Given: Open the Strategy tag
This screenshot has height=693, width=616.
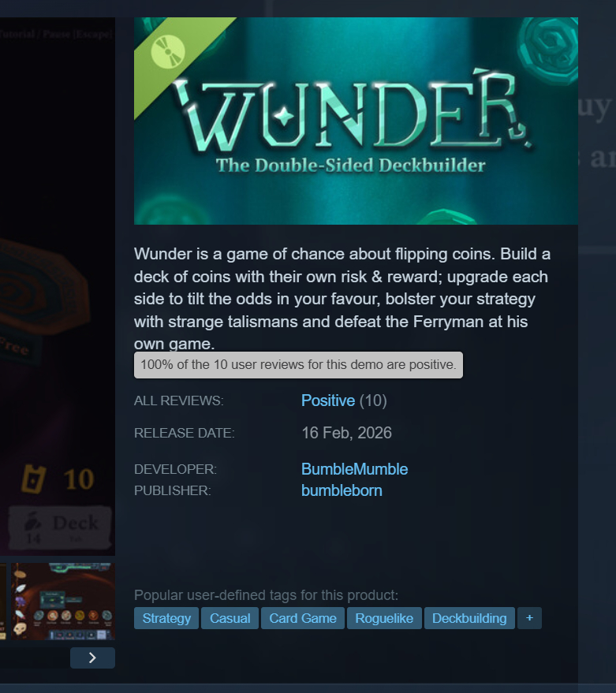Looking at the screenshot, I should pos(166,618).
